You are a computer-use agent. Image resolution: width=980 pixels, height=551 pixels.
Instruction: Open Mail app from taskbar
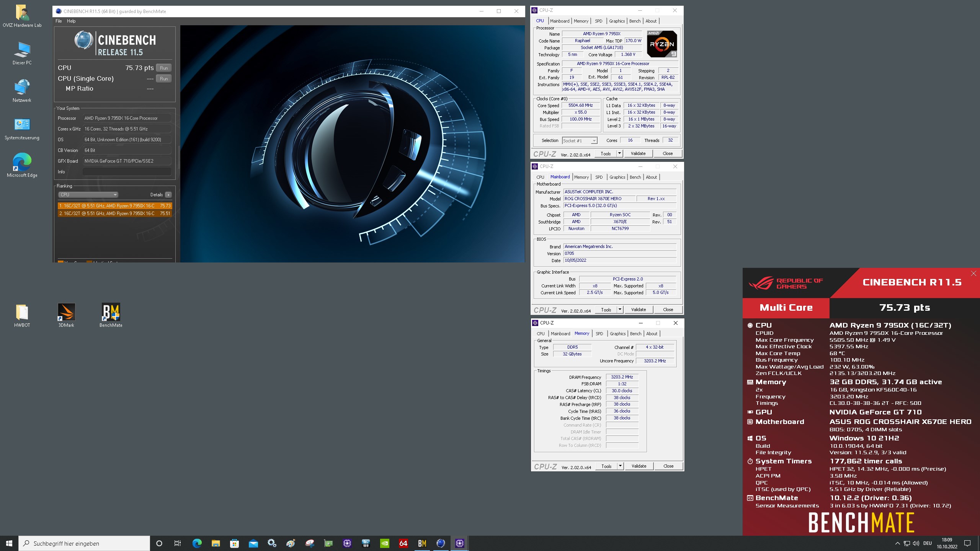point(253,543)
